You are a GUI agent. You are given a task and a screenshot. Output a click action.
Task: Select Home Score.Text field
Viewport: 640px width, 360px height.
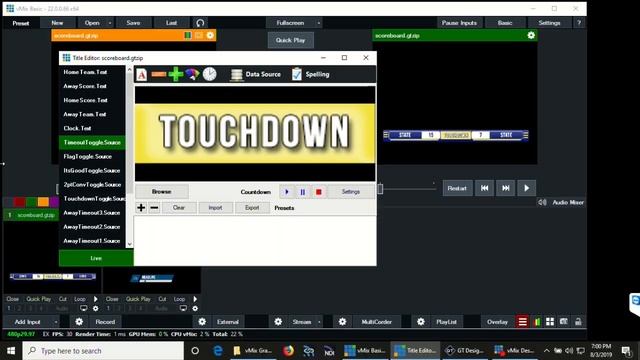92,100
